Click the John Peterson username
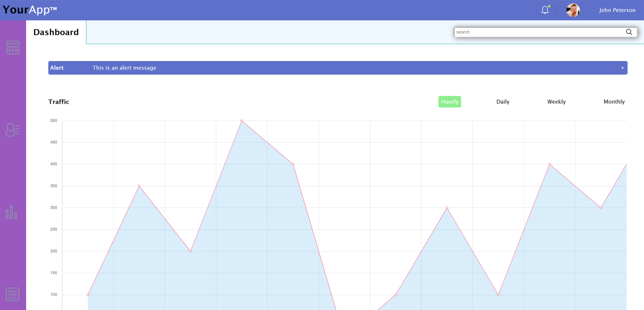 617,10
